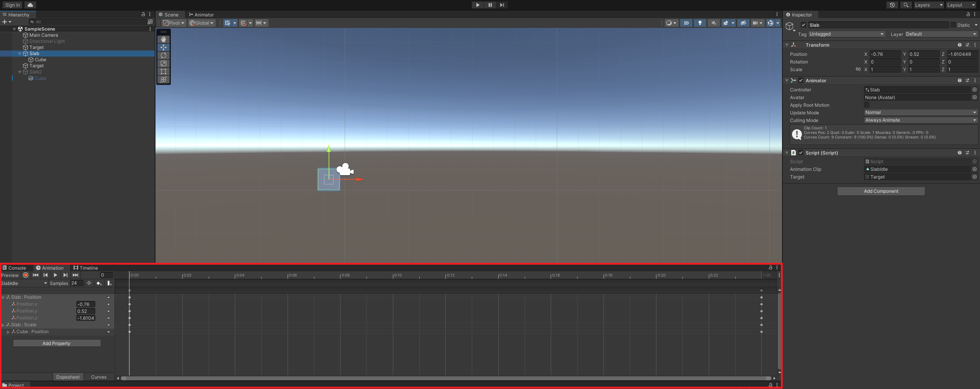The height and width of the screenshot is (389, 980).
Task: Open the Timeline tab
Action: [x=86, y=268]
